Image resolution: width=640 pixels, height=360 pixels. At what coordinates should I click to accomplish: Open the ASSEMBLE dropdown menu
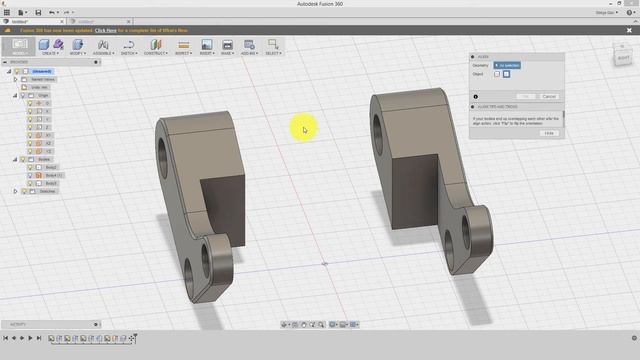103,53
